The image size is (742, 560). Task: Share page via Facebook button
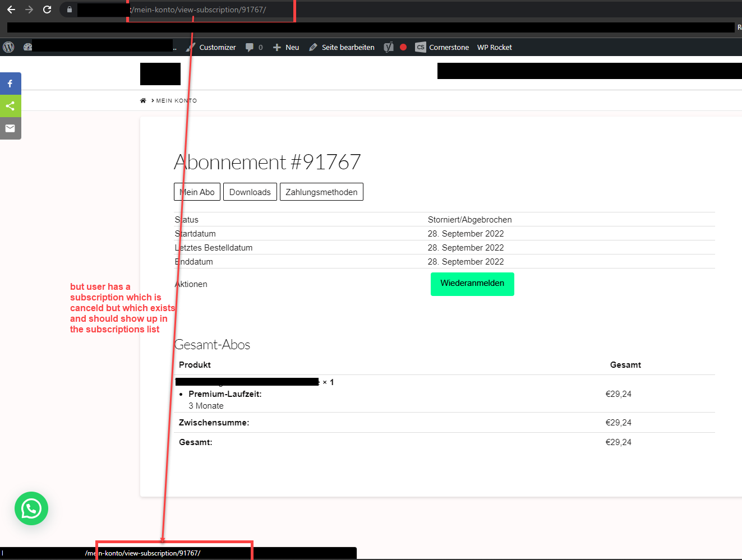point(10,84)
